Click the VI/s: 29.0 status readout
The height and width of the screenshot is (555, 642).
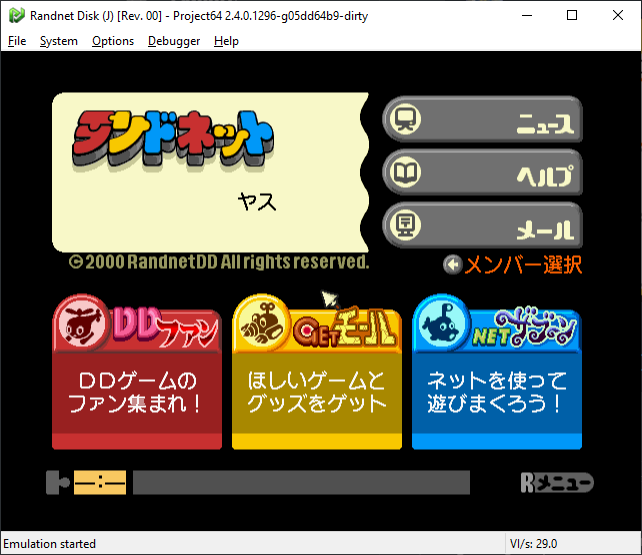(533, 544)
